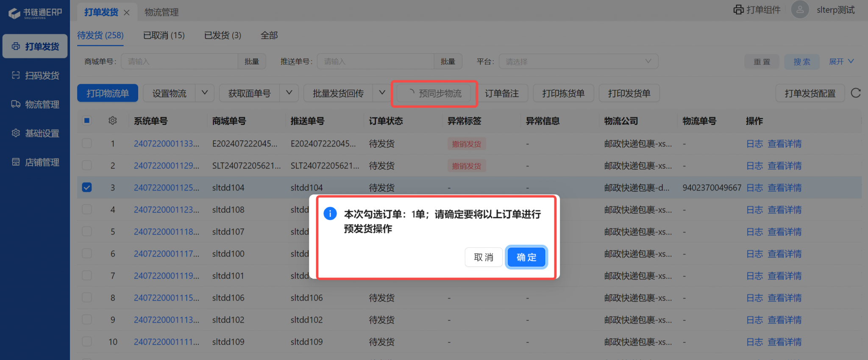Check the row 4 checkbox

[x=87, y=209]
